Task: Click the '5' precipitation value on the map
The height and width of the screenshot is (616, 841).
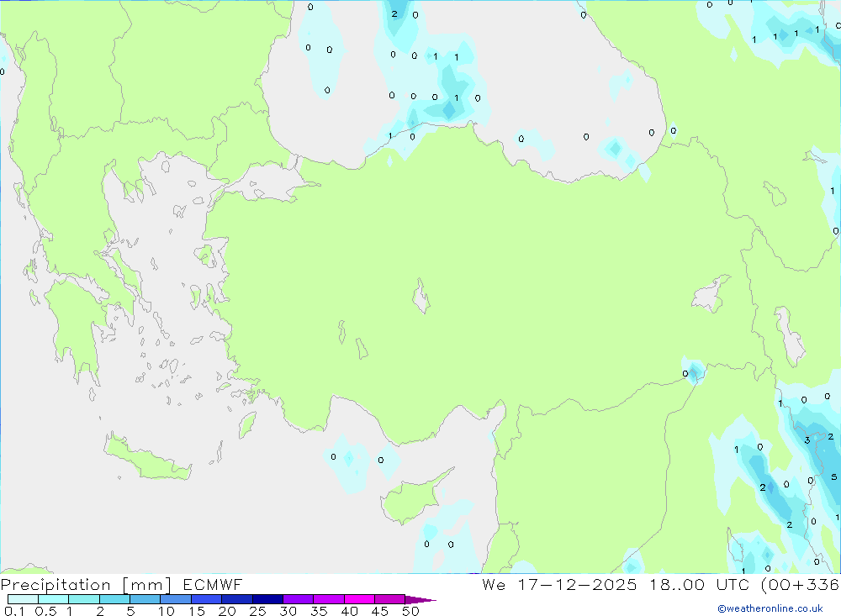Action: (833, 476)
